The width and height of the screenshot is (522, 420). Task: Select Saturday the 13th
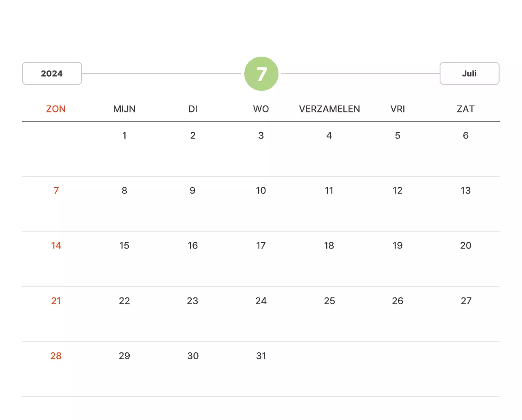point(466,191)
